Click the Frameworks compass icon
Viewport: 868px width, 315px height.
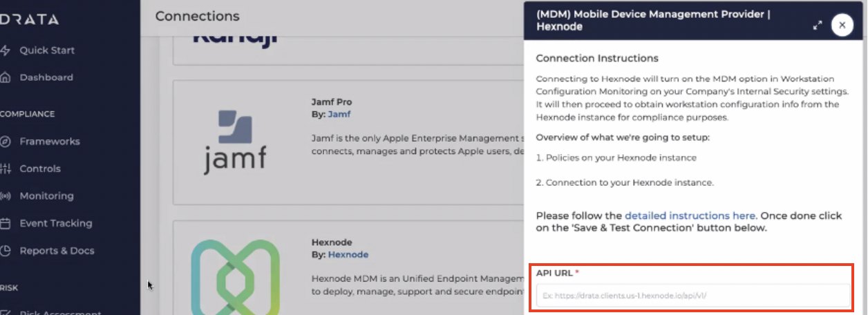click(x=6, y=141)
